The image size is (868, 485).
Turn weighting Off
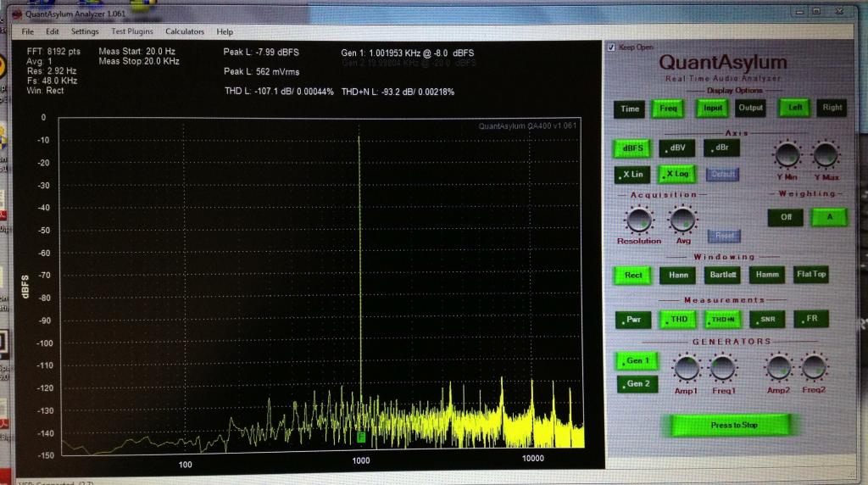[786, 217]
